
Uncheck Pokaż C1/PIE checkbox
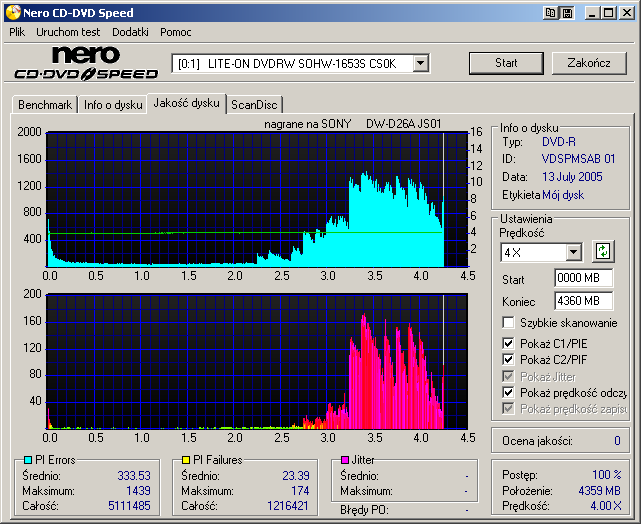point(508,343)
